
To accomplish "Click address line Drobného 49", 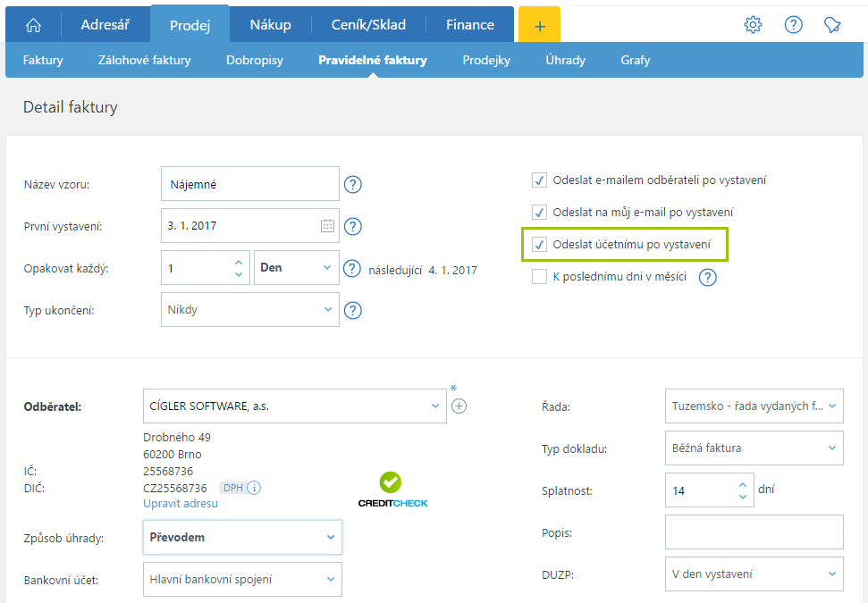I will pyautogui.click(x=177, y=437).
